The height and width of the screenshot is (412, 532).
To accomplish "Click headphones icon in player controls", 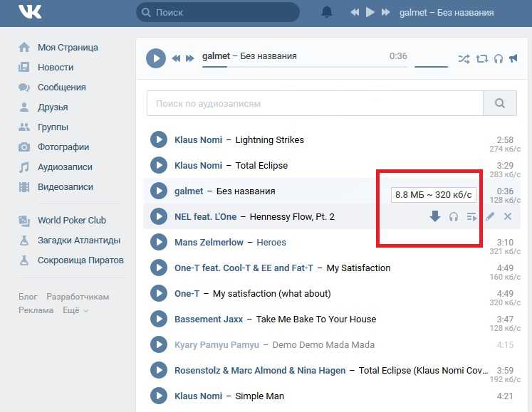I will coord(499,58).
